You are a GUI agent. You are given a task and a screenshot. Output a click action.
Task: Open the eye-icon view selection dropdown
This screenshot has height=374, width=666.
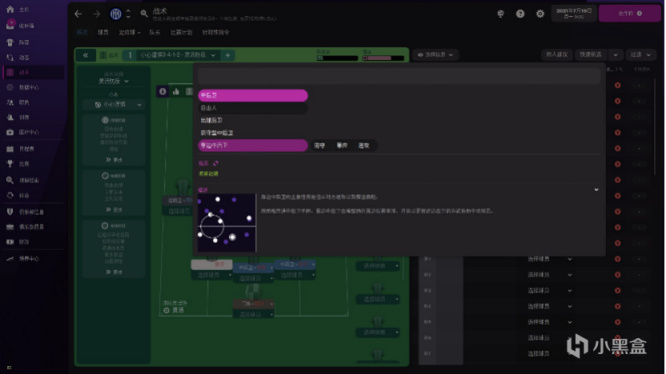pyautogui.click(x=435, y=55)
